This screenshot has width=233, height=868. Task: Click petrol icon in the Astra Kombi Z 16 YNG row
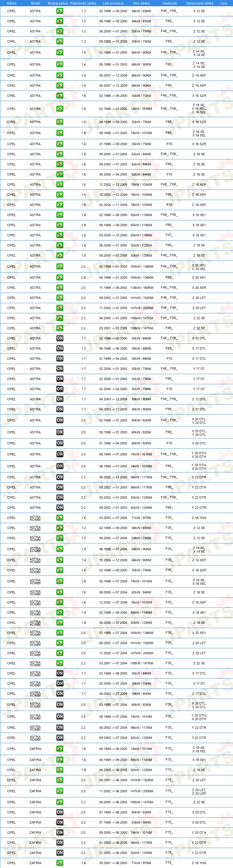tap(60, 518)
